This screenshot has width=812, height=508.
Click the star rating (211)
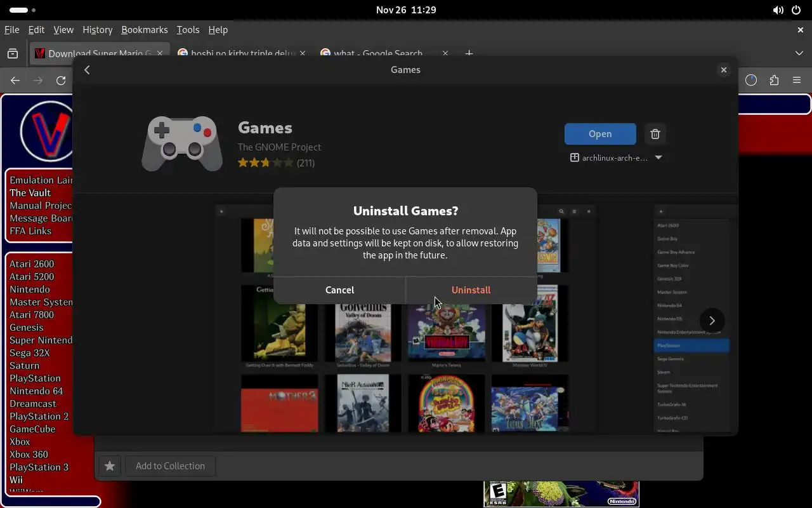(276, 163)
